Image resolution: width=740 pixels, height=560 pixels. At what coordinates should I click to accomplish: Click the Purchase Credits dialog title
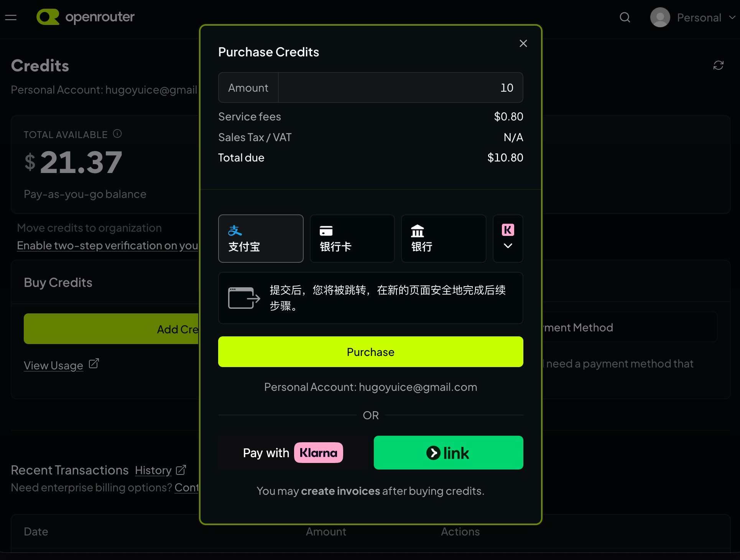point(269,52)
